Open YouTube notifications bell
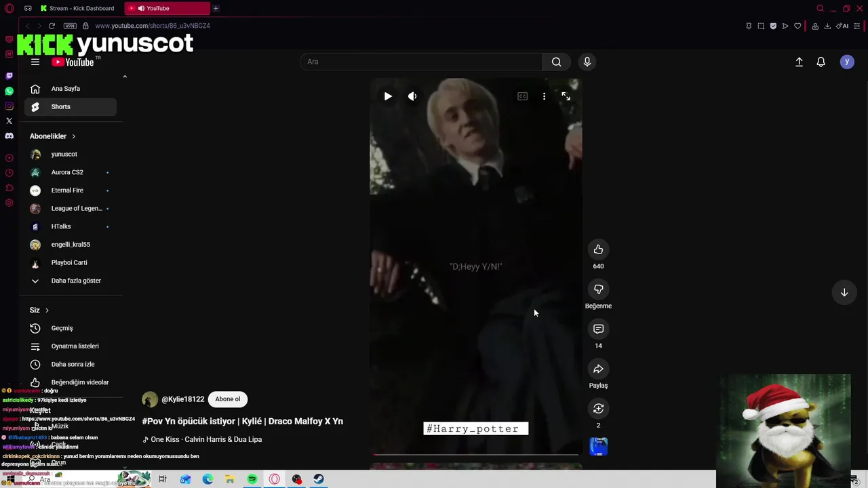This screenshot has height=488, width=868. point(821,62)
